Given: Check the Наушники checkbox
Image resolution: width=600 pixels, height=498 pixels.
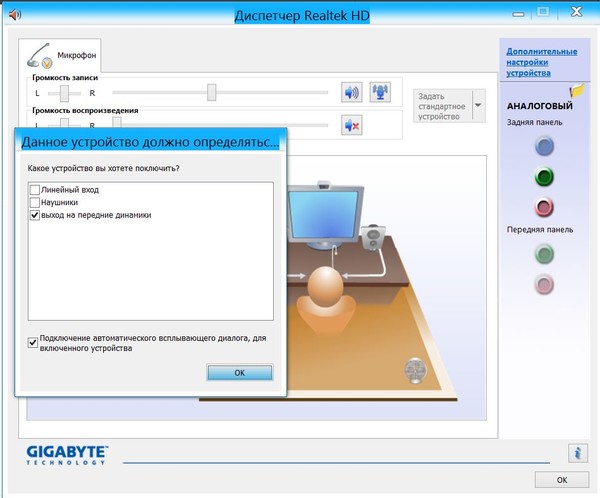Looking at the screenshot, I should click(x=35, y=202).
